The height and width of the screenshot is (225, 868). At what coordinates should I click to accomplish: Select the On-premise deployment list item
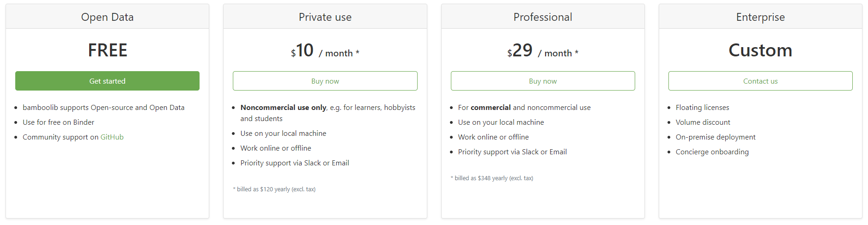(716, 137)
